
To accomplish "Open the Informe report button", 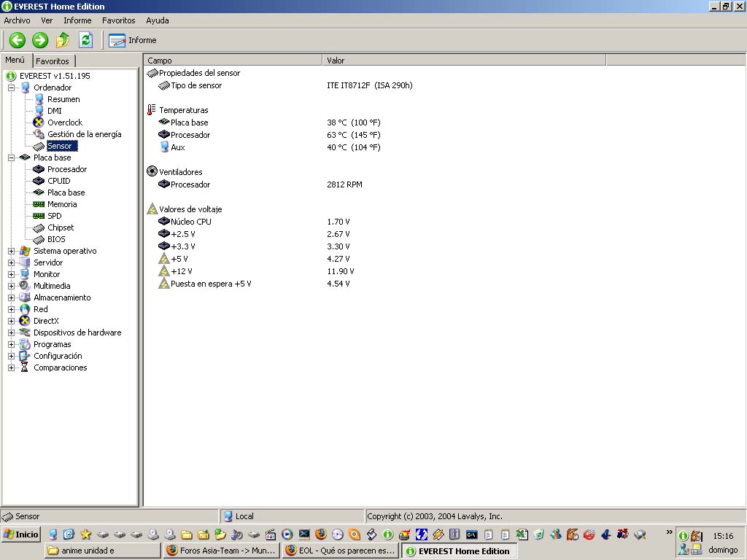I will click(133, 40).
